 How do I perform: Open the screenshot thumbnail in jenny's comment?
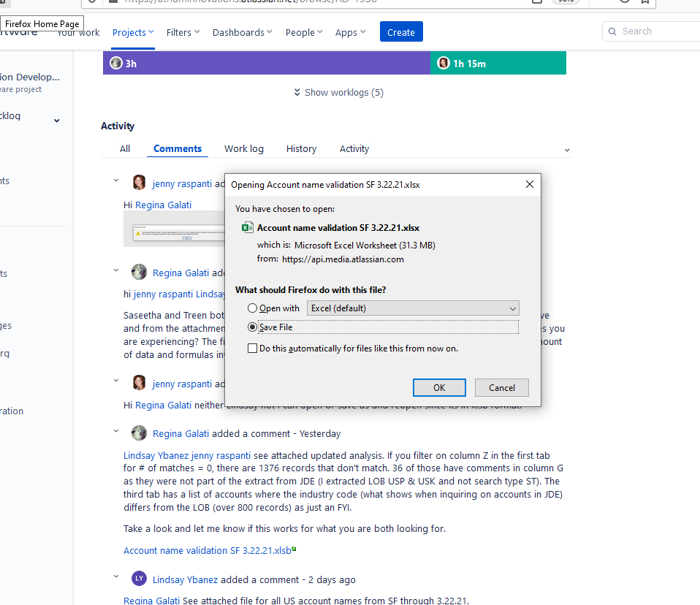tap(174, 229)
